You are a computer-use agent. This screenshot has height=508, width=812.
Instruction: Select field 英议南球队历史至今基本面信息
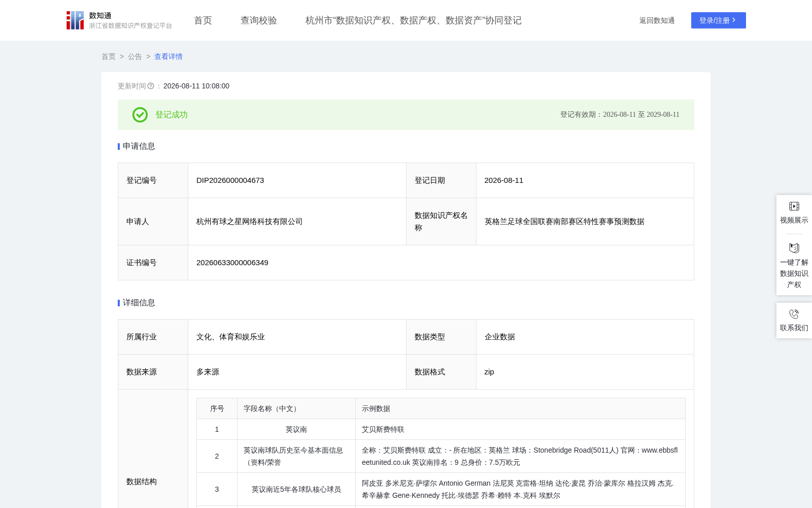tap(293, 456)
